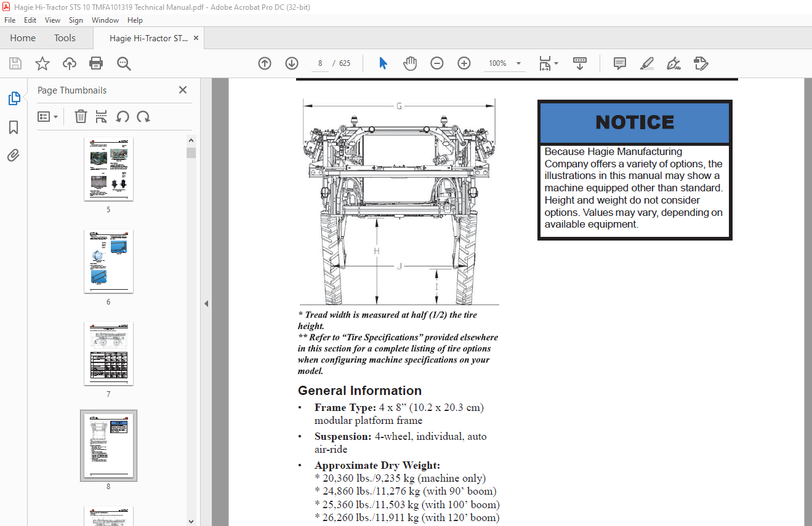Collapse the navigation pane arrow
812x526 pixels.
coord(206,303)
